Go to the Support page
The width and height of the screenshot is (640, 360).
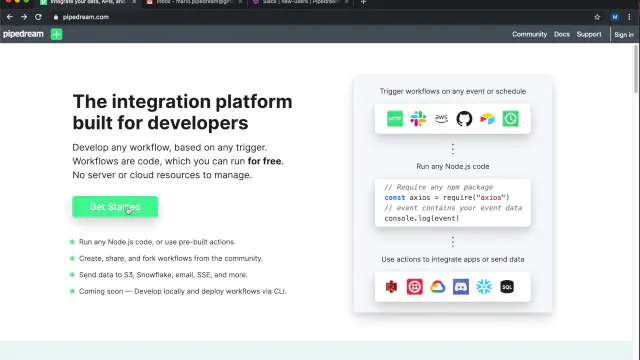[589, 34]
